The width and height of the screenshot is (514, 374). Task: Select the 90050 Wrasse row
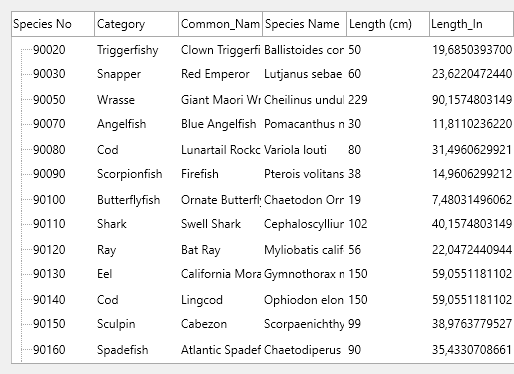click(263, 100)
